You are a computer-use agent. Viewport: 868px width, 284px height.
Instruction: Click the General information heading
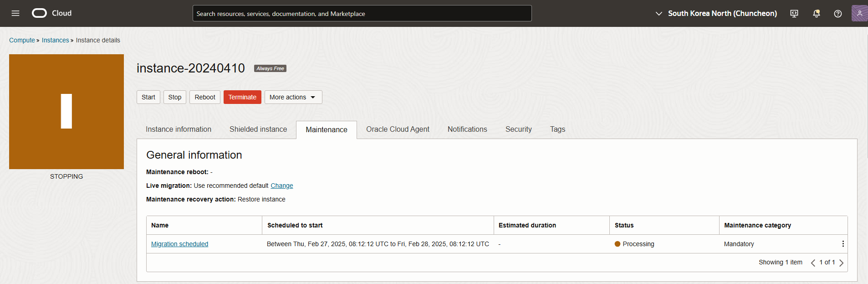point(194,155)
